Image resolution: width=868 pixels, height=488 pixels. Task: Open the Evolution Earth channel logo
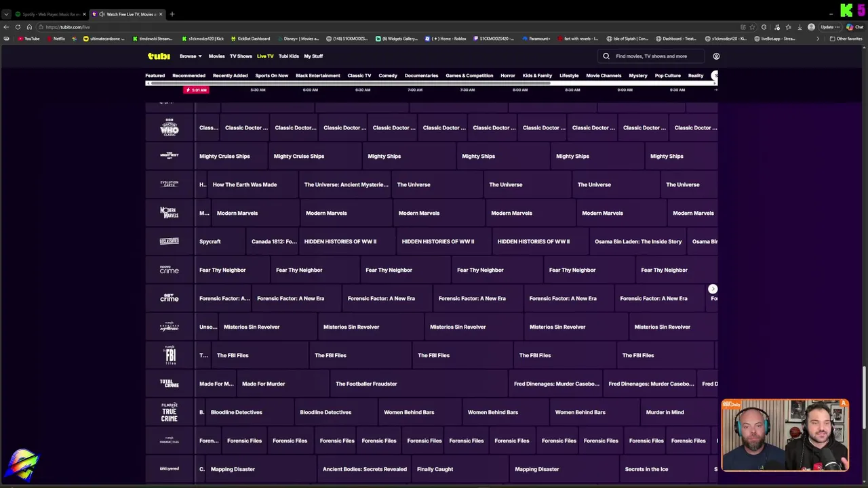pos(170,184)
